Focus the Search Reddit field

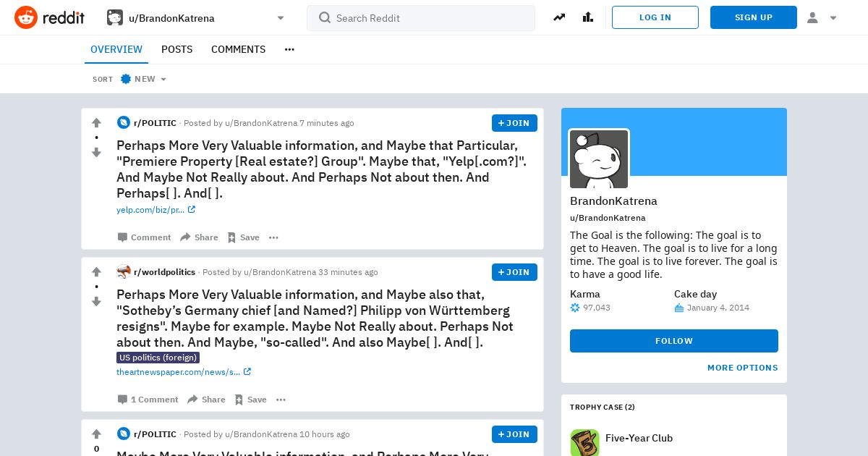[421, 18]
